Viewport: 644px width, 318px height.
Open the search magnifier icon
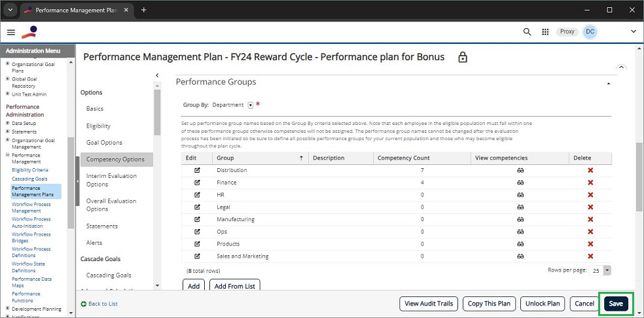pyautogui.click(x=527, y=31)
